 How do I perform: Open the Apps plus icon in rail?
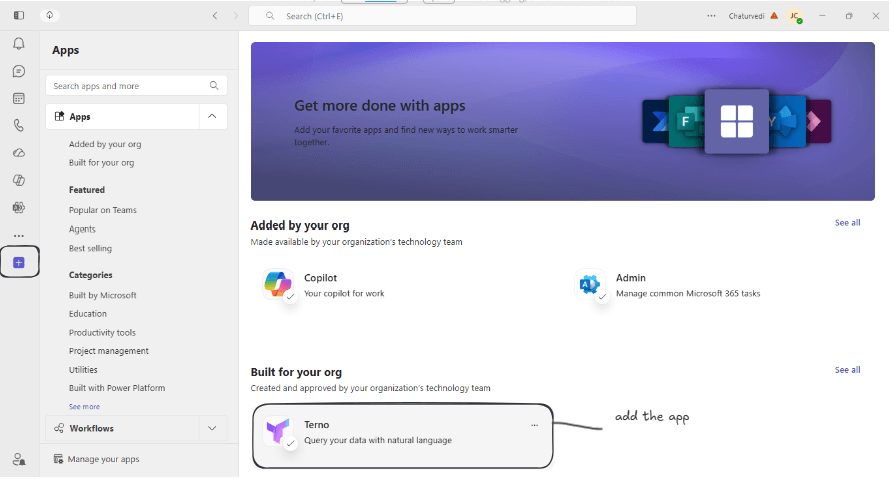pos(19,263)
